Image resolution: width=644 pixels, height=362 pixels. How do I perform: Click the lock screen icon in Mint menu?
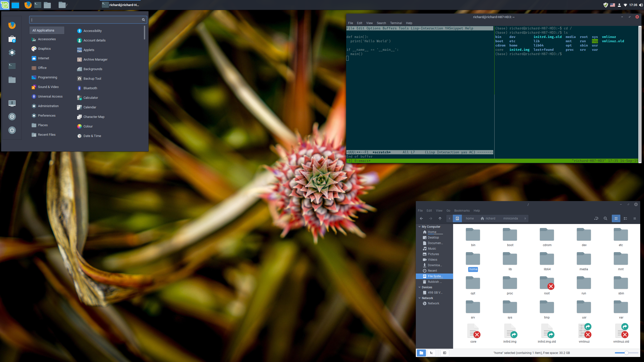pyautogui.click(x=12, y=103)
